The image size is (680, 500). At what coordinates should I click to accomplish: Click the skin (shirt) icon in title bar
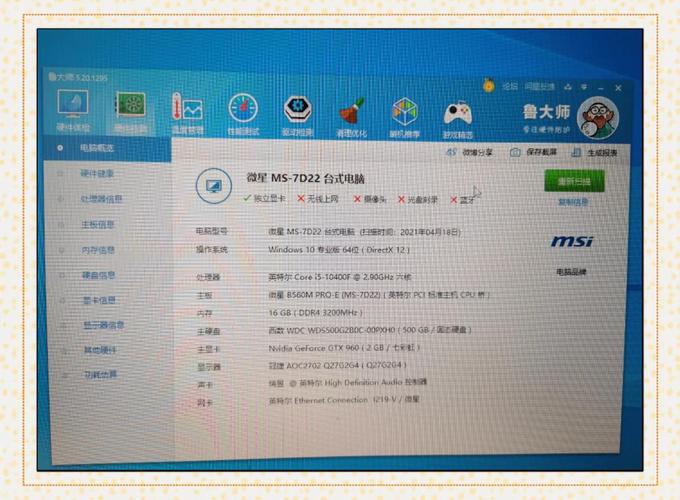coord(568,87)
